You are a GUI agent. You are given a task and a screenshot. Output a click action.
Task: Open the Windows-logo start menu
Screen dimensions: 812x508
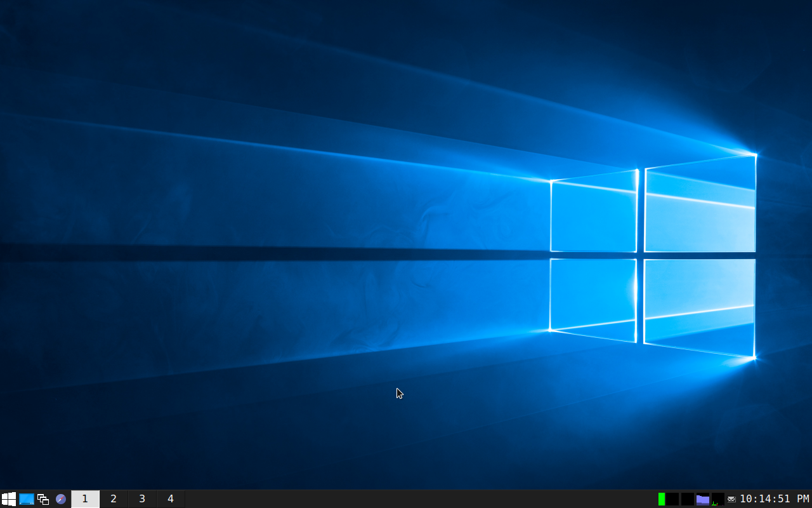coord(9,499)
